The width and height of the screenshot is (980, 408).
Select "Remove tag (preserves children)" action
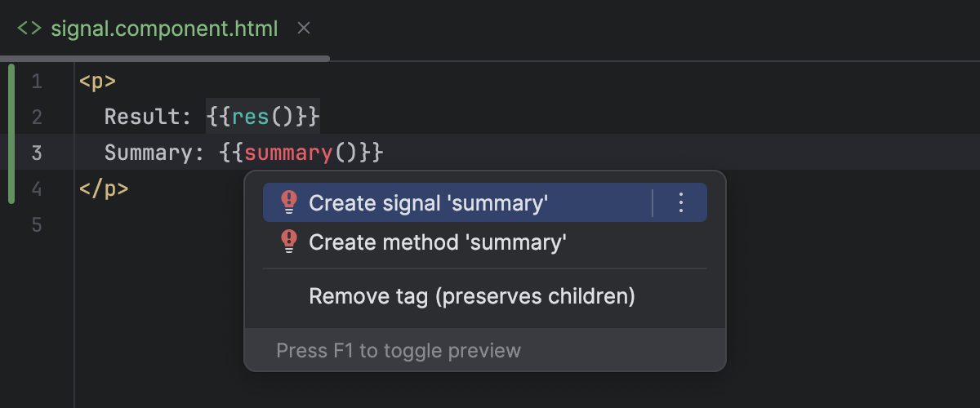click(471, 295)
